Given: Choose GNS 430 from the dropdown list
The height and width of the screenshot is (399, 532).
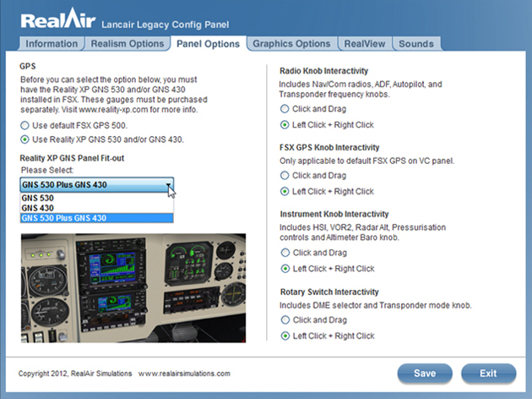Looking at the screenshot, I should tap(97, 208).
